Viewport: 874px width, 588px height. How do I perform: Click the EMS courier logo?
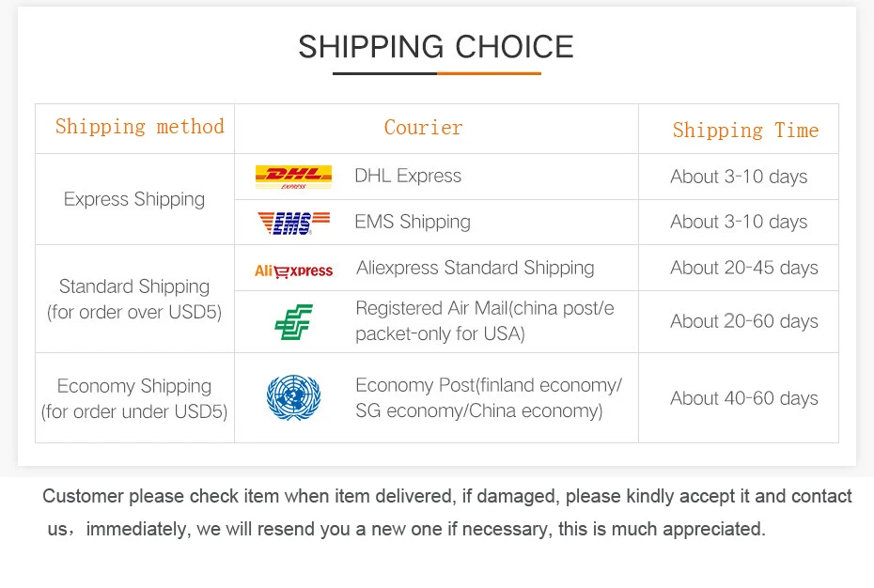tap(293, 223)
